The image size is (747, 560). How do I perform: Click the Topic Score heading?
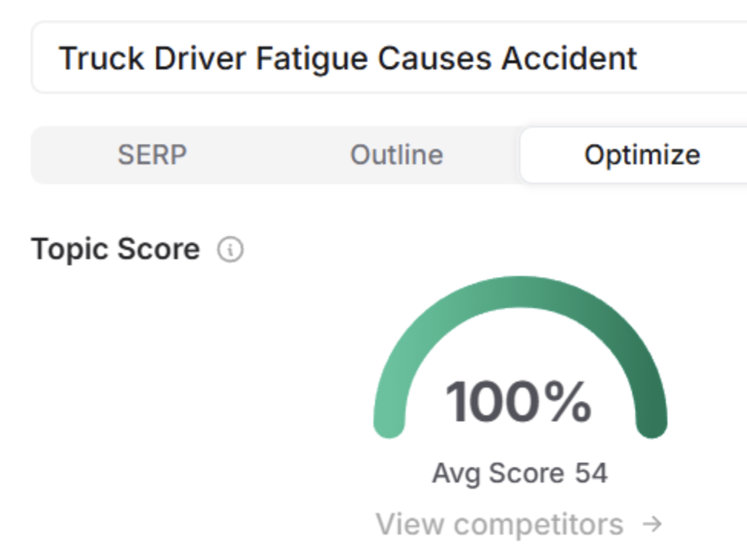pos(116,249)
